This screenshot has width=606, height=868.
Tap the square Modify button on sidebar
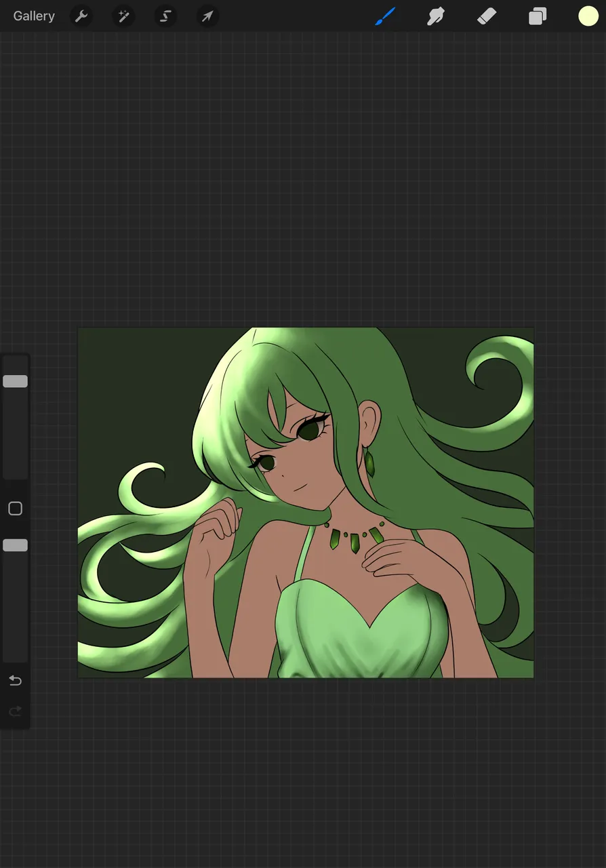click(15, 509)
